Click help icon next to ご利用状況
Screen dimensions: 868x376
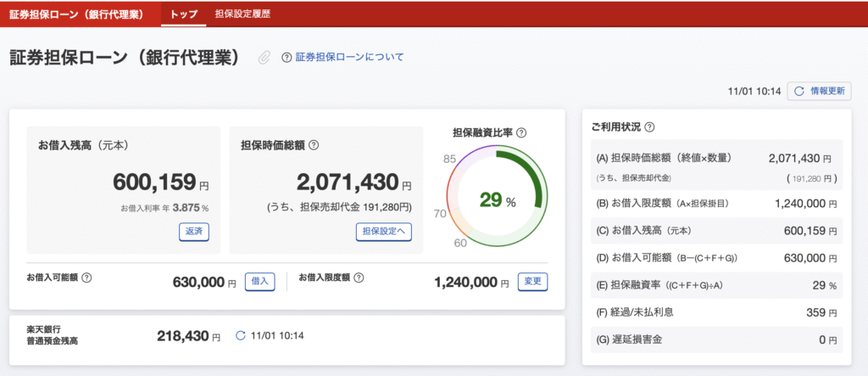pyautogui.click(x=649, y=127)
